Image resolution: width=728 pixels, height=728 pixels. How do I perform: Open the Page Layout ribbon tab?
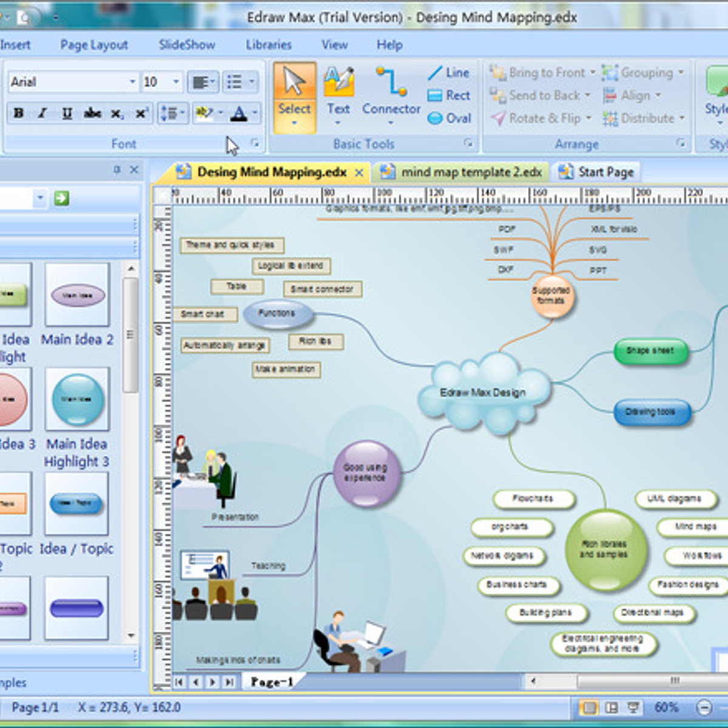[x=94, y=45]
